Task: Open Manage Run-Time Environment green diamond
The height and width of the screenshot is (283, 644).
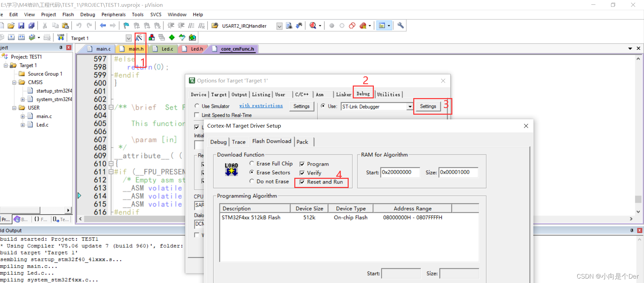Action: pyautogui.click(x=172, y=38)
